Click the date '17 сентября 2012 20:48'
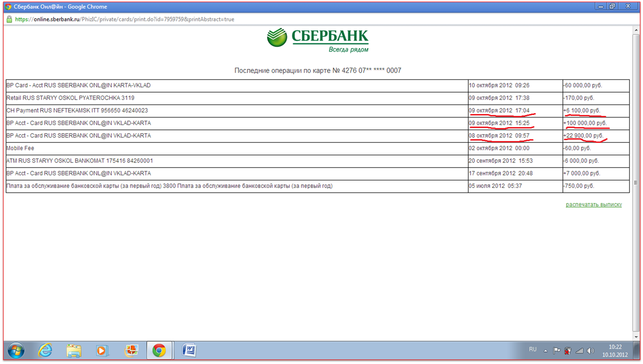Viewport: 643px width, 364px height. tap(501, 173)
